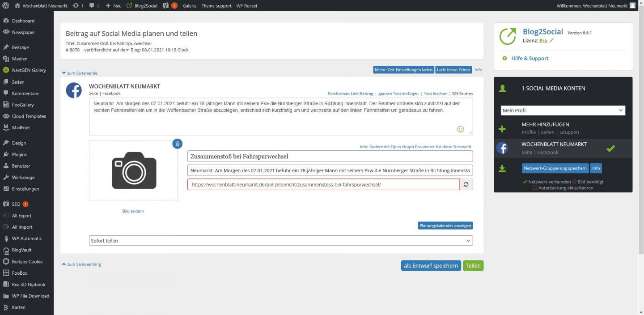The width and height of the screenshot is (644, 315).
Task: Expand the Sofort teilen scheduling dropdown
Action: point(280,241)
